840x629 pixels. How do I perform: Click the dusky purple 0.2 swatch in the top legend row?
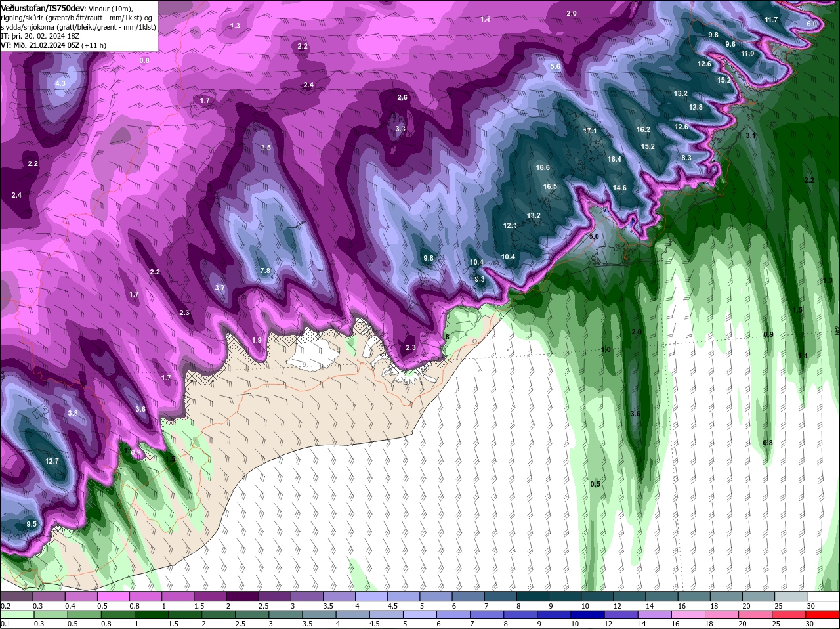[16, 596]
